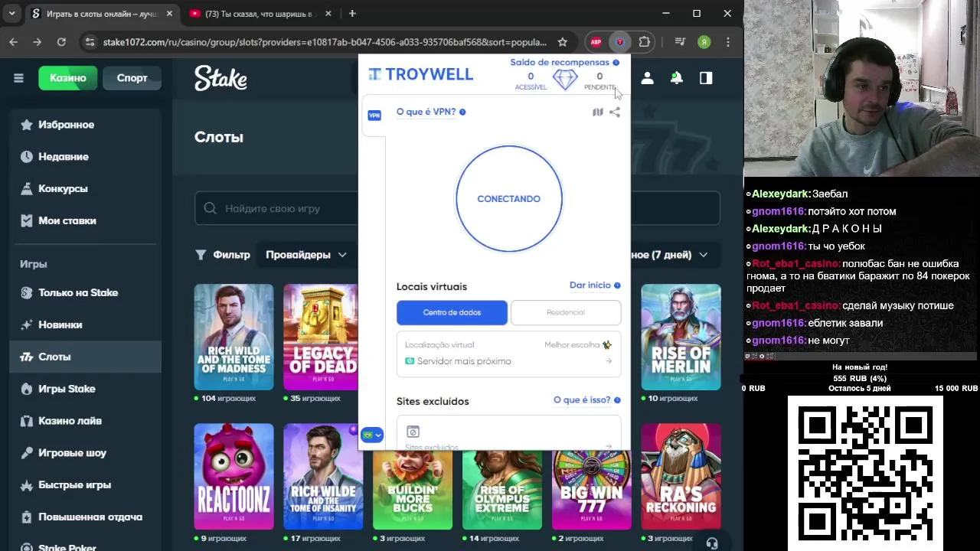Select Слоты in the sidebar
The image size is (980, 551).
[84, 357]
